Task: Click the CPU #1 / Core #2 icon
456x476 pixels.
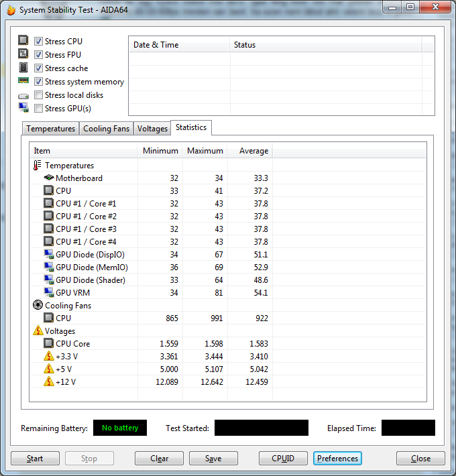Action: click(x=48, y=216)
